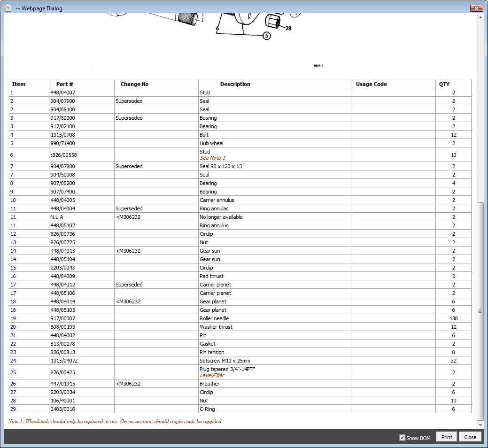Select part number 448/04014
This screenshot has height=448, width=488.
tap(62, 301)
